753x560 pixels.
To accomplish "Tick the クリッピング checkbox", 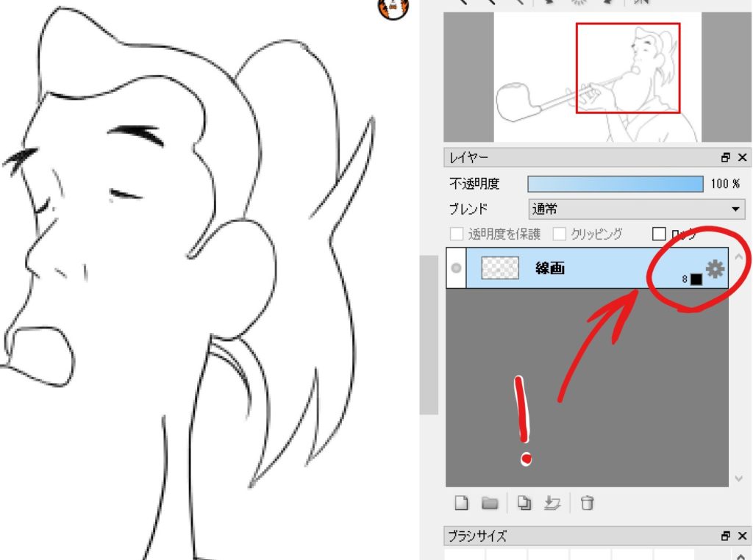I will 560,234.
